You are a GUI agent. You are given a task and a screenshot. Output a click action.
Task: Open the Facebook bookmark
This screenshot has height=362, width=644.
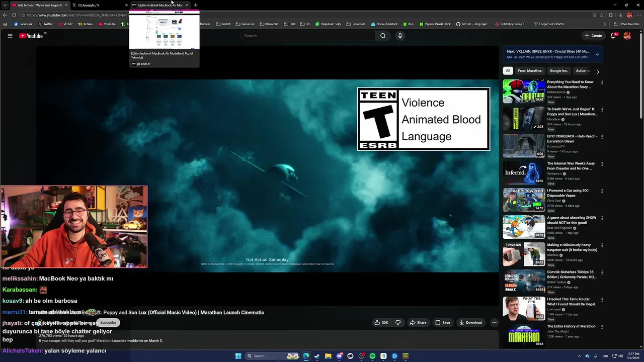pyautogui.click(x=23, y=24)
